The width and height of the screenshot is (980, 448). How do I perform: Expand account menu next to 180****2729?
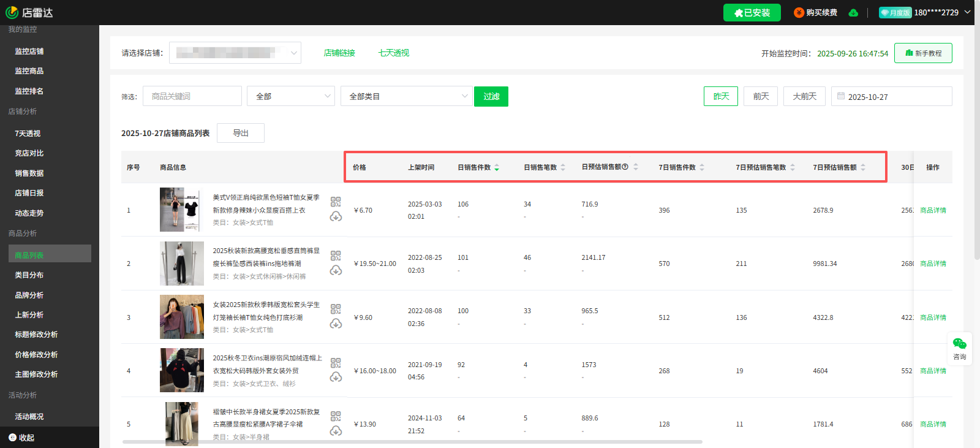968,12
